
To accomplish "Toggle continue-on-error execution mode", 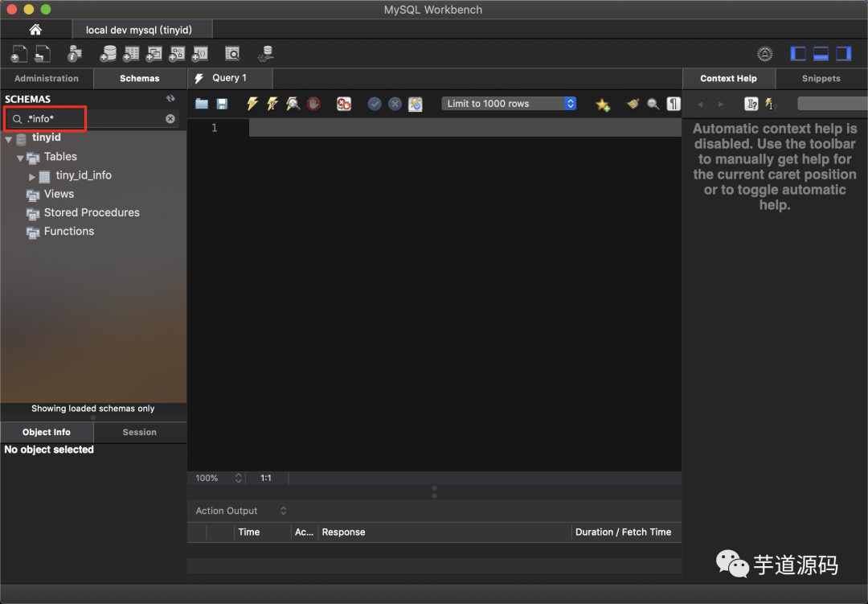I will (x=344, y=104).
